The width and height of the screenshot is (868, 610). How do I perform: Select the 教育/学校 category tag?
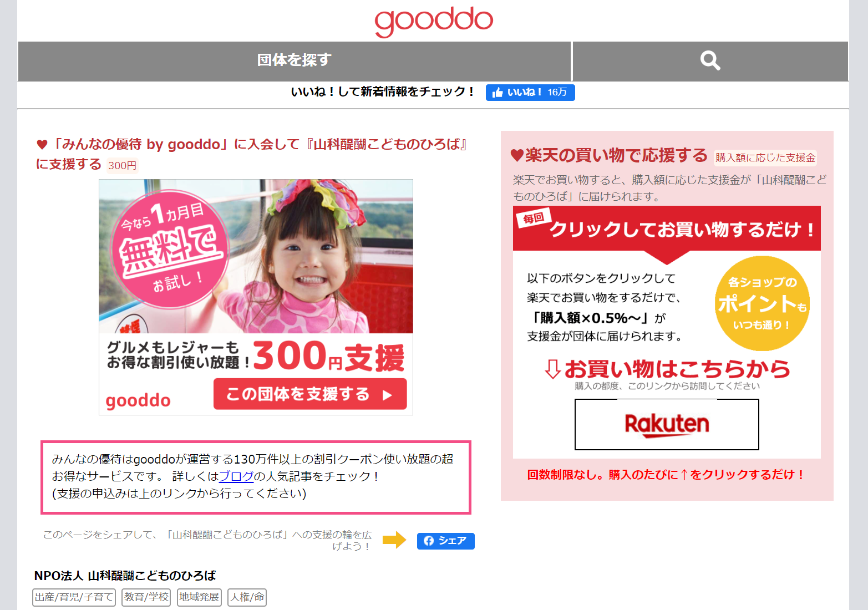[146, 597]
